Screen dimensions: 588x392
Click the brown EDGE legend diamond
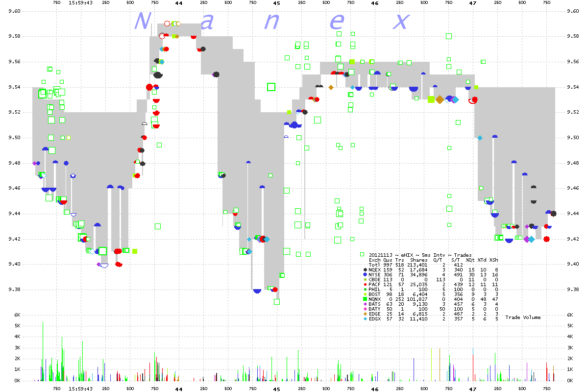366,314
